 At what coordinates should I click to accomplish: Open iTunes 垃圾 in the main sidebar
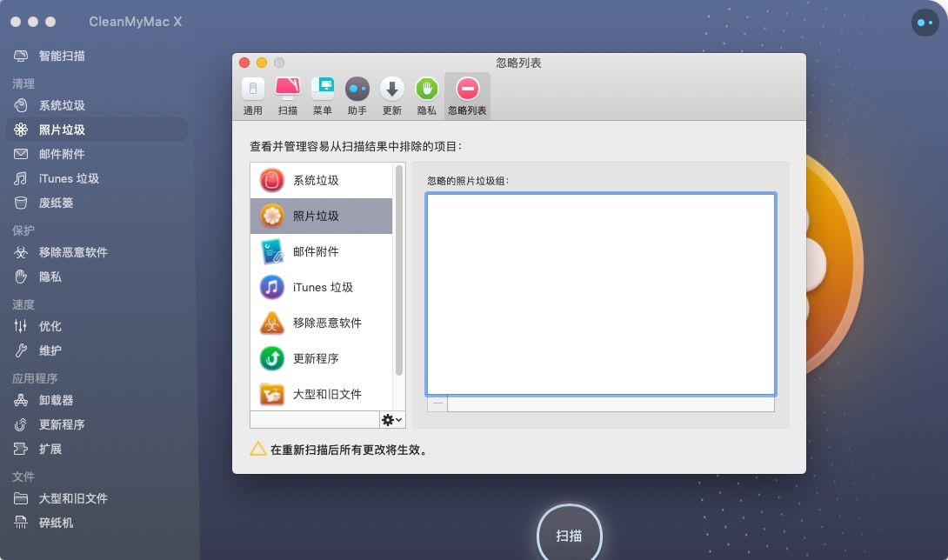[97, 178]
